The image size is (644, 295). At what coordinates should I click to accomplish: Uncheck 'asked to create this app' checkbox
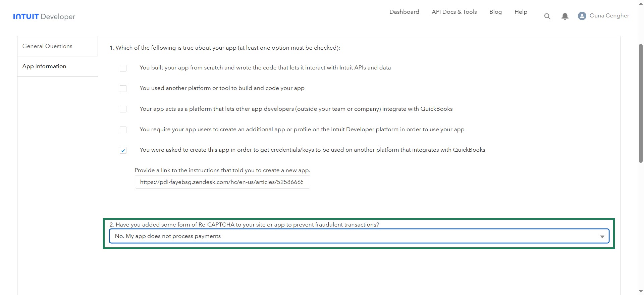(x=123, y=150)
